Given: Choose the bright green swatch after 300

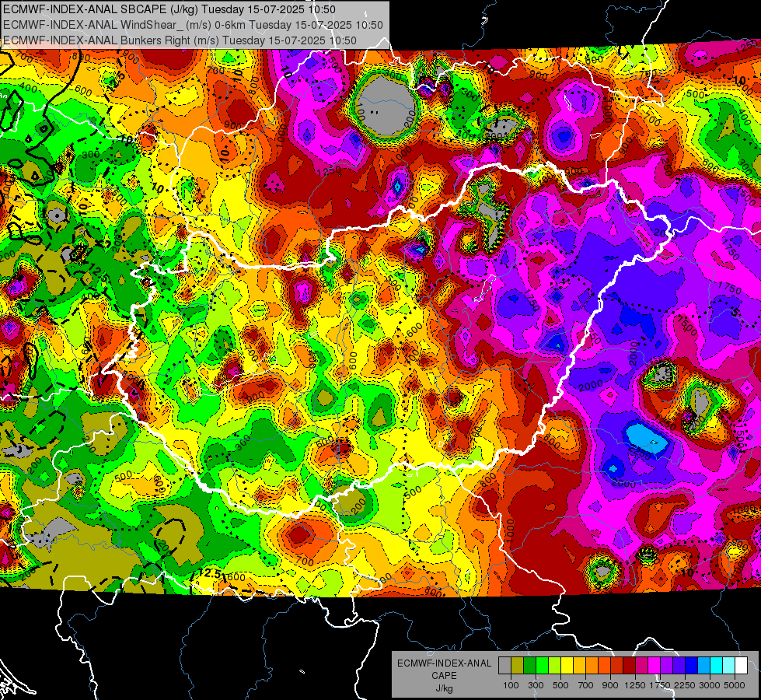Looking at the screenshot, I should pos(542,666).
